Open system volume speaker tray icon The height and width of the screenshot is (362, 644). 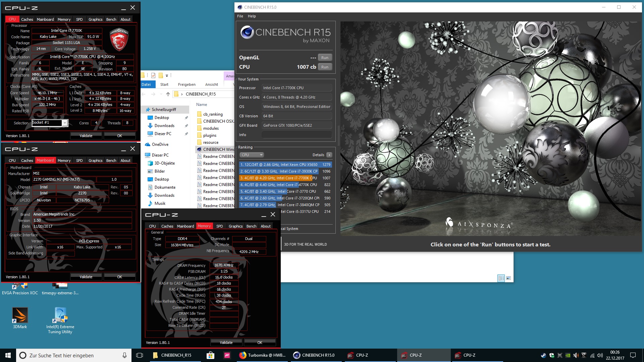(600, 355)
